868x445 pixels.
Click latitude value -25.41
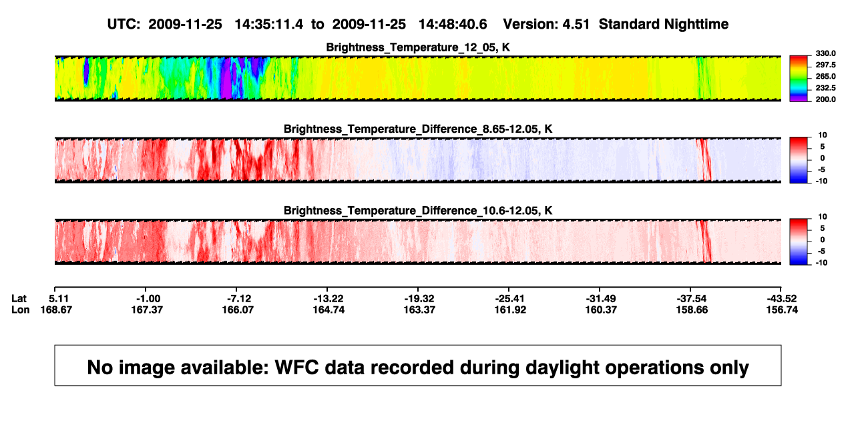pos(510,298)
